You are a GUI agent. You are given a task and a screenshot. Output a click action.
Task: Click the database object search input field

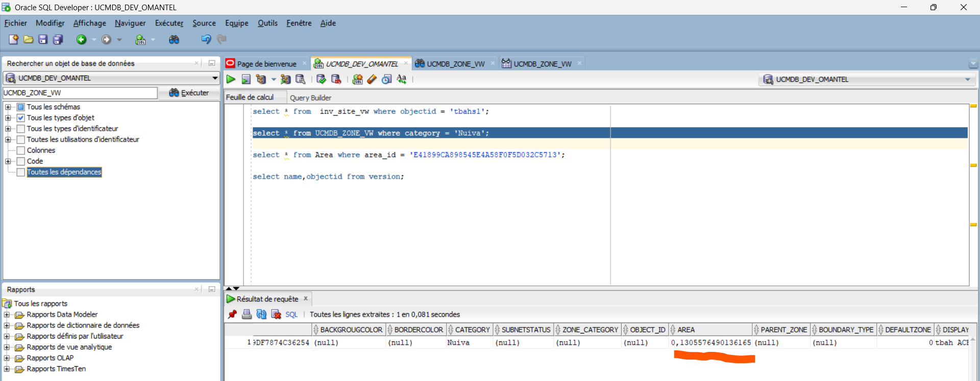pyautogui.click(x=80, y=93)
